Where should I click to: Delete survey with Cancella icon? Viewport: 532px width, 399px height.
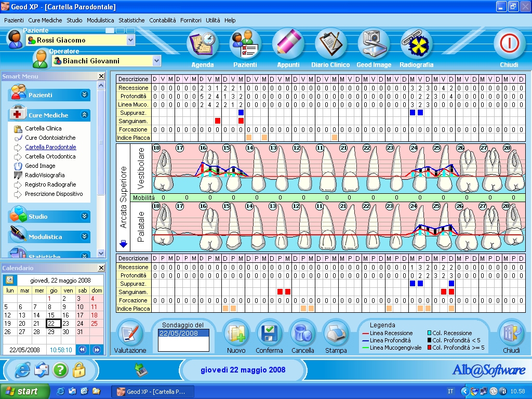point(303,333)
